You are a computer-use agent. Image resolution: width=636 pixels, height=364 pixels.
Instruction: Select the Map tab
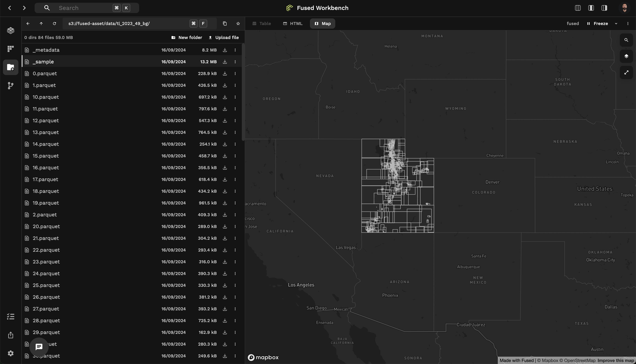(322, 24)
